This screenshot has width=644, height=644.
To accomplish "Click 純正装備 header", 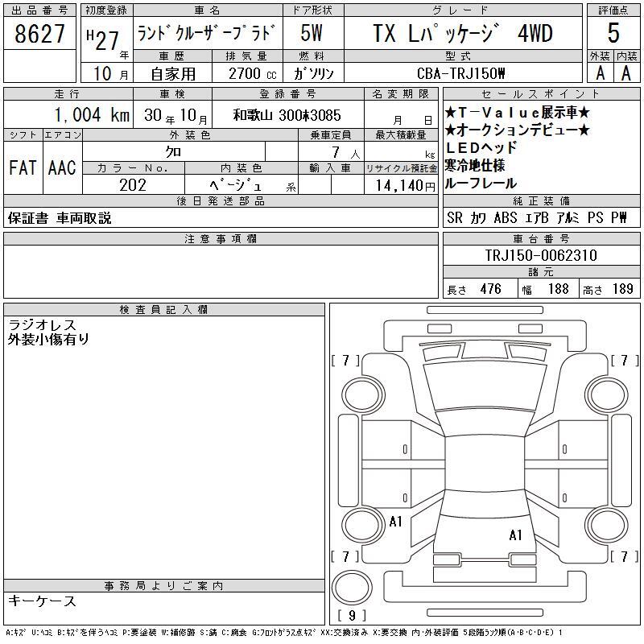I will pos(541,200).
